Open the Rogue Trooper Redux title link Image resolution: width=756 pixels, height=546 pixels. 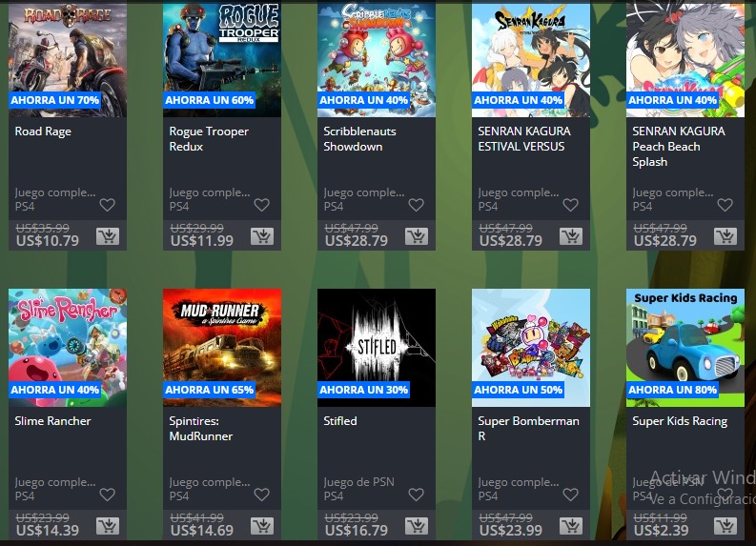pos(209,139)
